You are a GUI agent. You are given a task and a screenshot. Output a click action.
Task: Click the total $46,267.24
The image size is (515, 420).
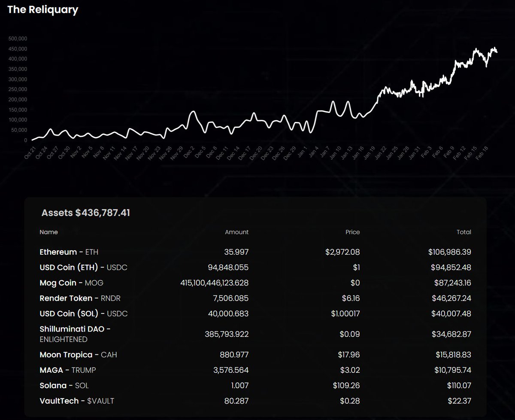tap(451, 298)
